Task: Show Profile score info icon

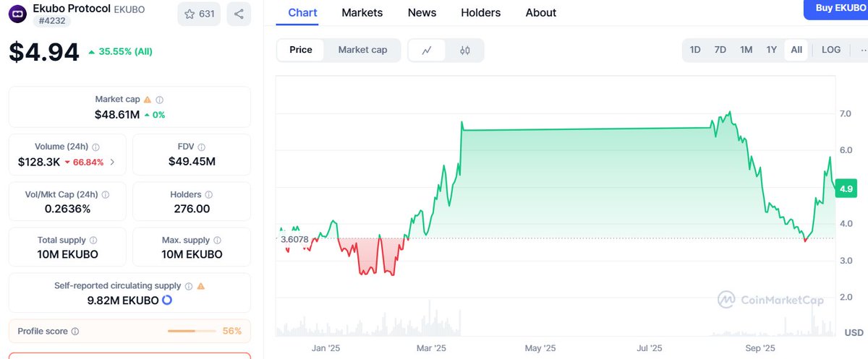Action: 75,332
